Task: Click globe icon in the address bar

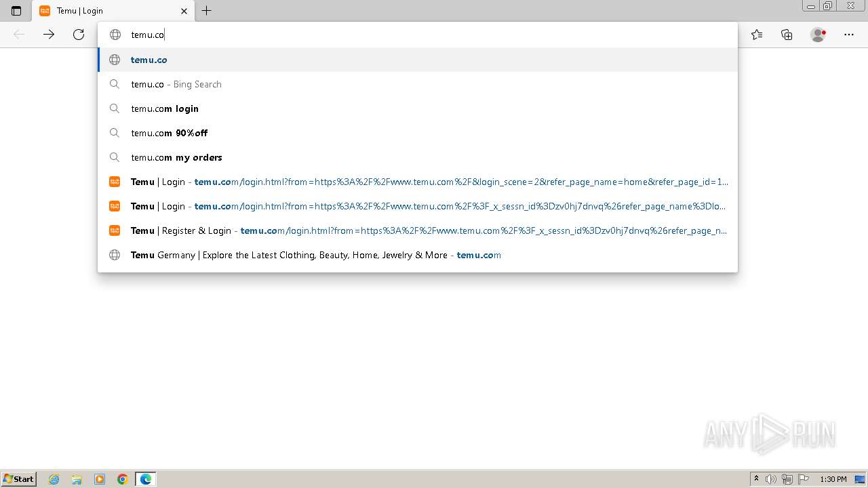Action: pos(115,35)
